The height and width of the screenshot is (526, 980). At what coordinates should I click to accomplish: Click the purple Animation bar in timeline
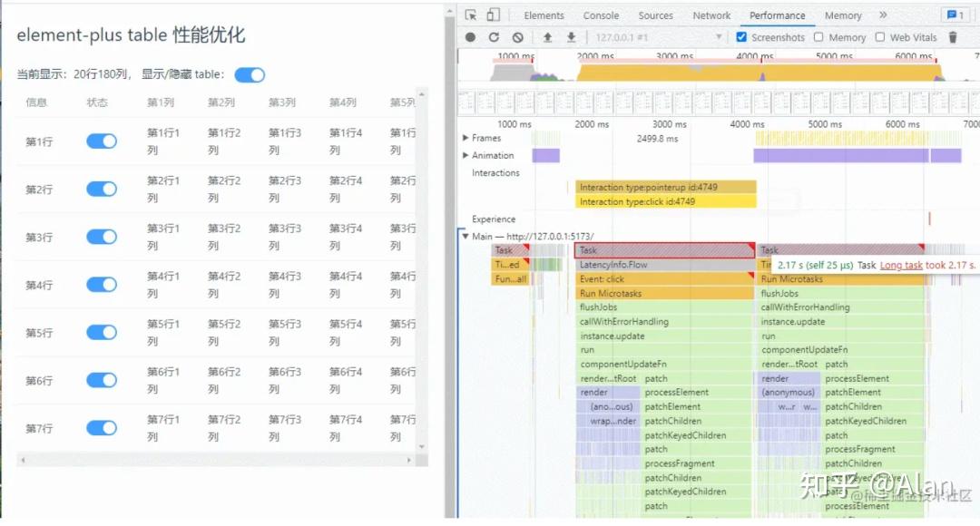click(544, 155)
